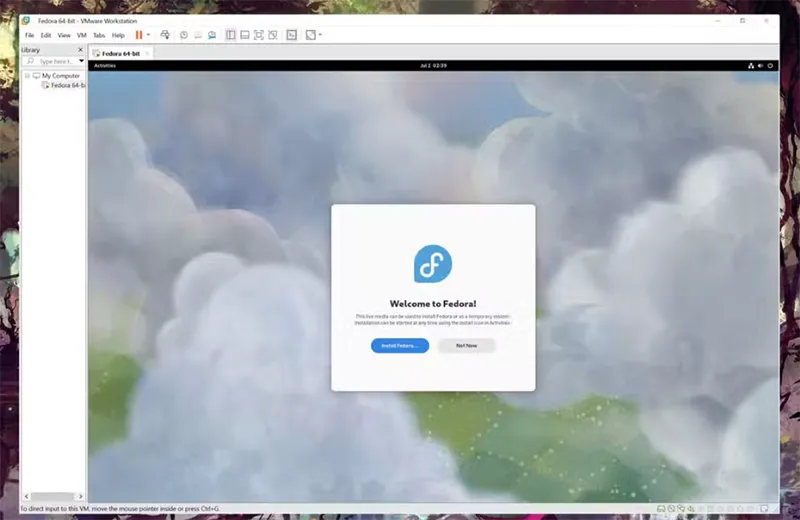Screen dimensions: 800x520
Task: Open the console view toolbar icon
Action: click(x=291, y=35)
